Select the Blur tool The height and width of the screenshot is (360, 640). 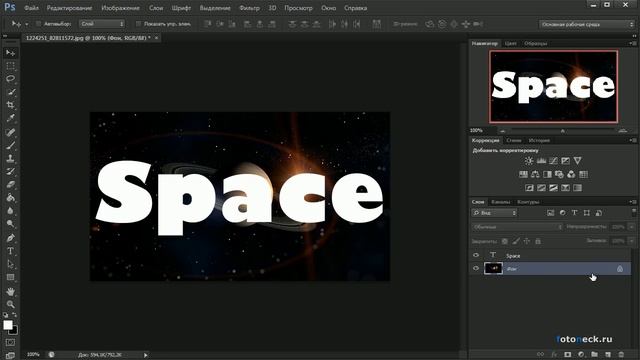pos(11,211)
